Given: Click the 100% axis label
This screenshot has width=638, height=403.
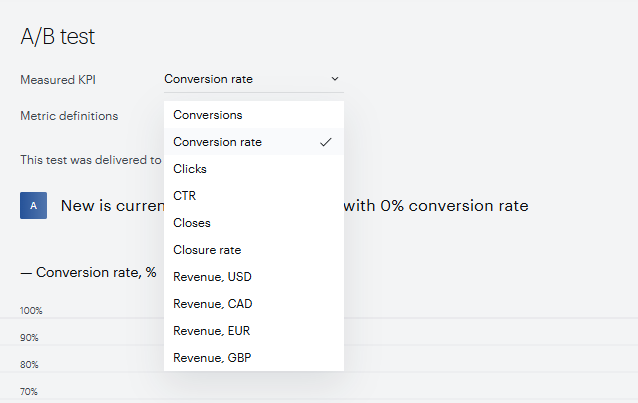Looking at the screenshot, I should tap(31, 311).
